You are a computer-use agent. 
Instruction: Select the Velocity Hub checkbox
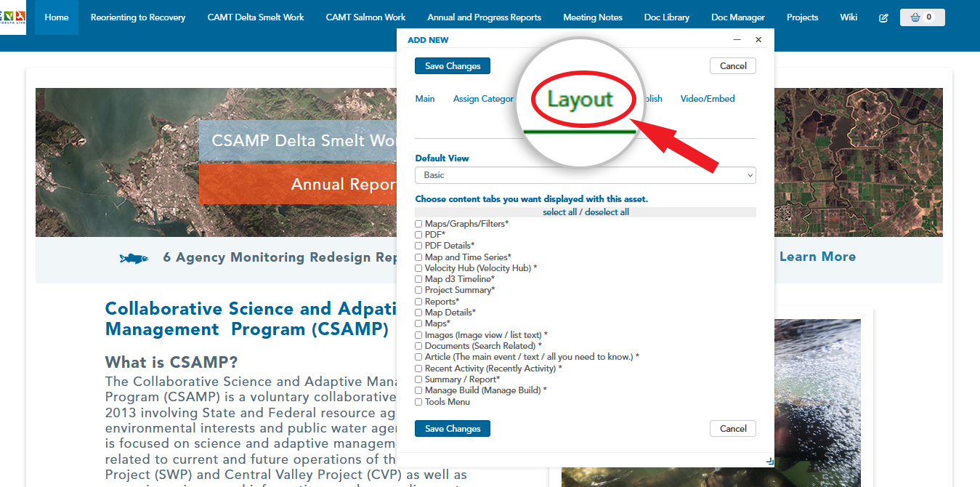point(418,268)
